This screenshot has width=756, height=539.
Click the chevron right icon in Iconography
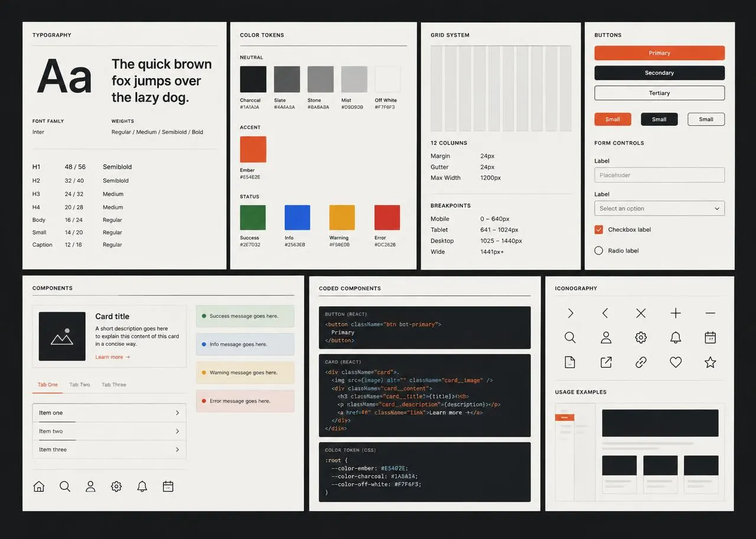point(570,313)
